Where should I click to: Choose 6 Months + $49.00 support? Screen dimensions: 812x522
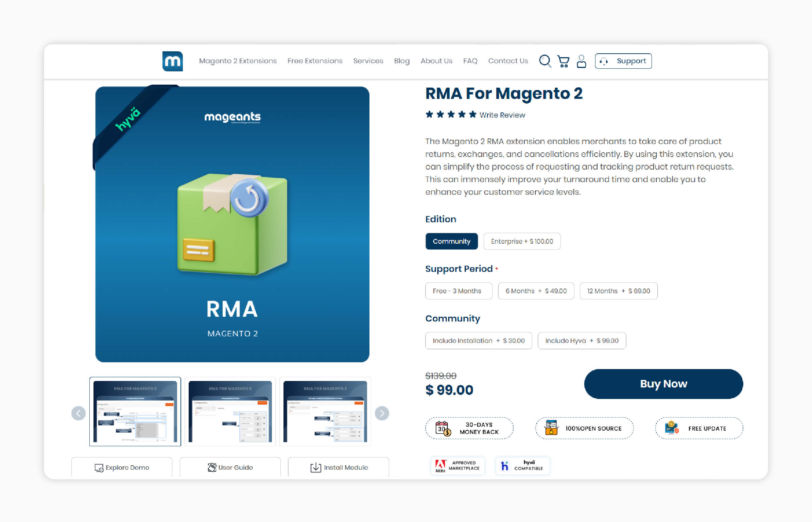tap(536, 291)
